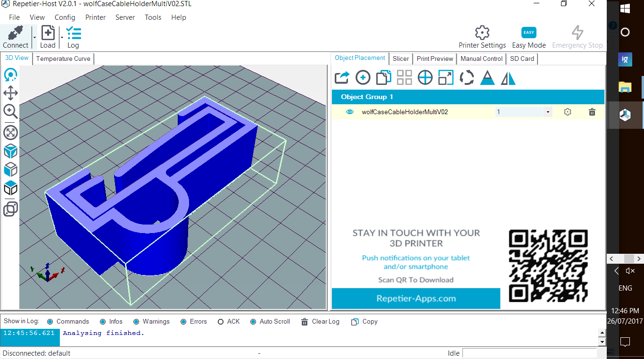Open the Connect dropdown arrow
Image resolution: width=644 pixels, height=359 pixels.
click(x=34, y=37)
